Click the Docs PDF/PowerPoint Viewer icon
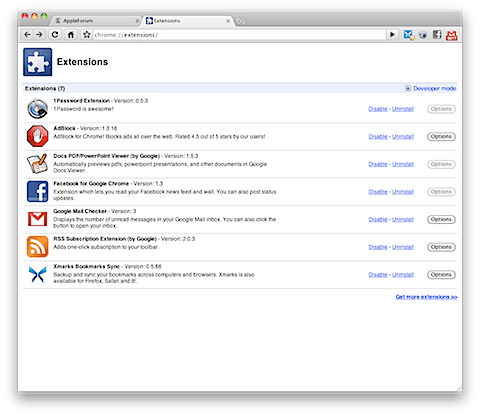 [37, 164]
